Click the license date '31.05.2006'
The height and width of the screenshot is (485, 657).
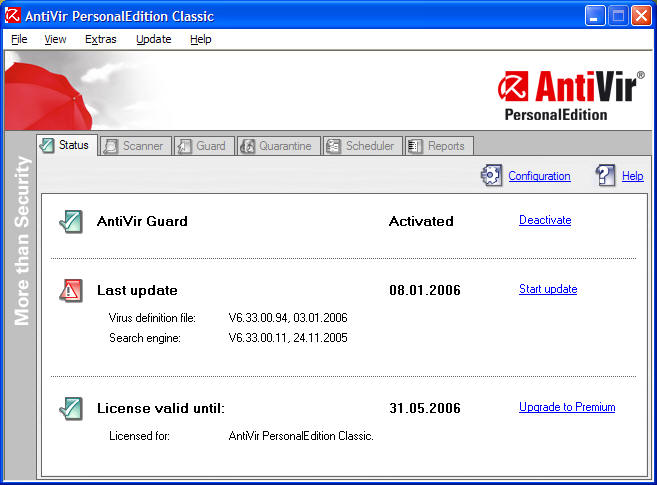click(x=425, y=408)
